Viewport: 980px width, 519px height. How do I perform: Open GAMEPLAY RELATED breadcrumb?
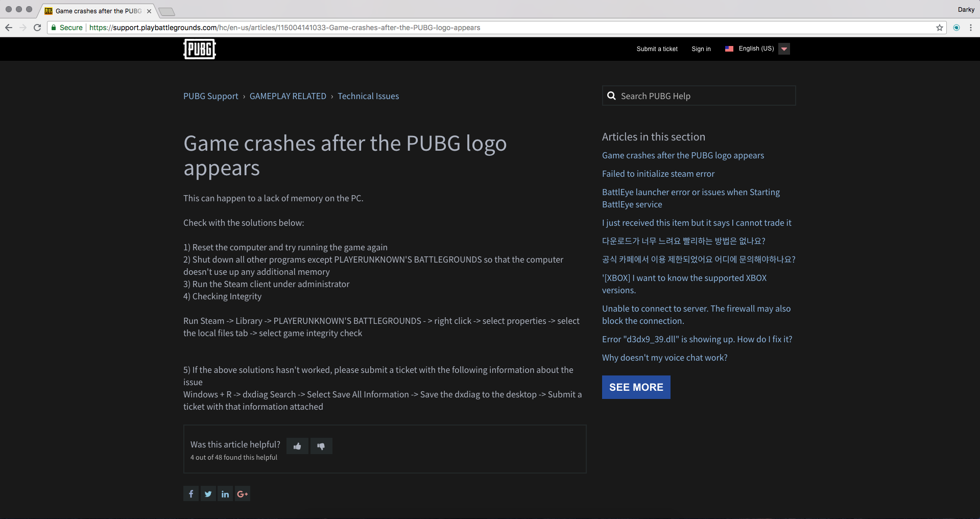[x=288, y=96]
